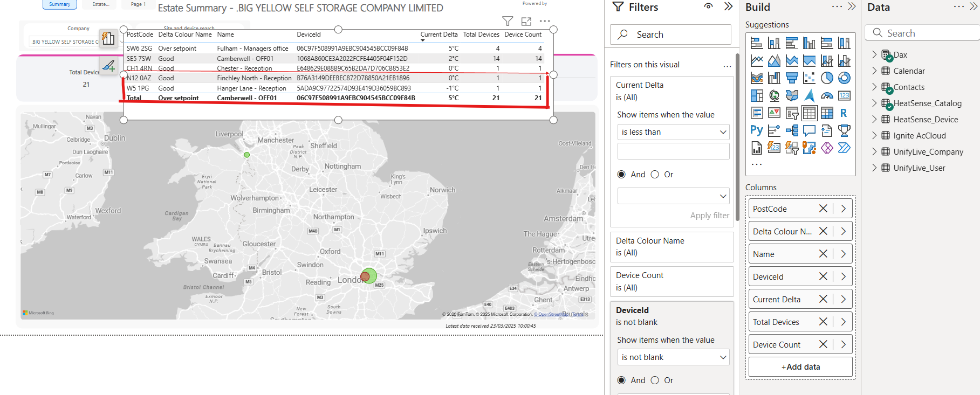980x395 pixels.
Task: Select the goals trophy visual
Action: coord(844,130)
